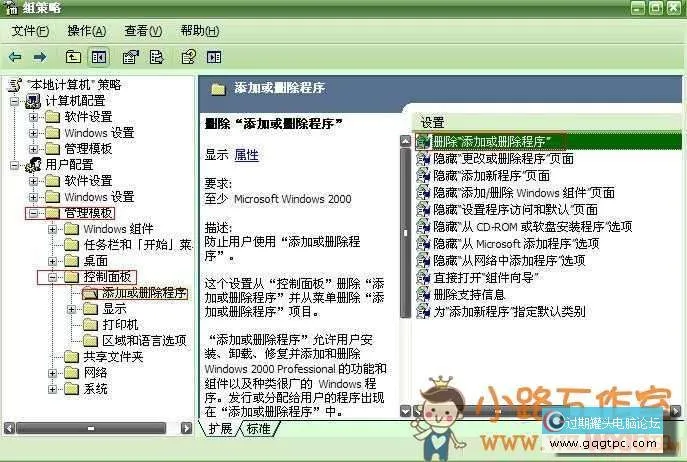Expand the 网络 folder node

(52, 373)
